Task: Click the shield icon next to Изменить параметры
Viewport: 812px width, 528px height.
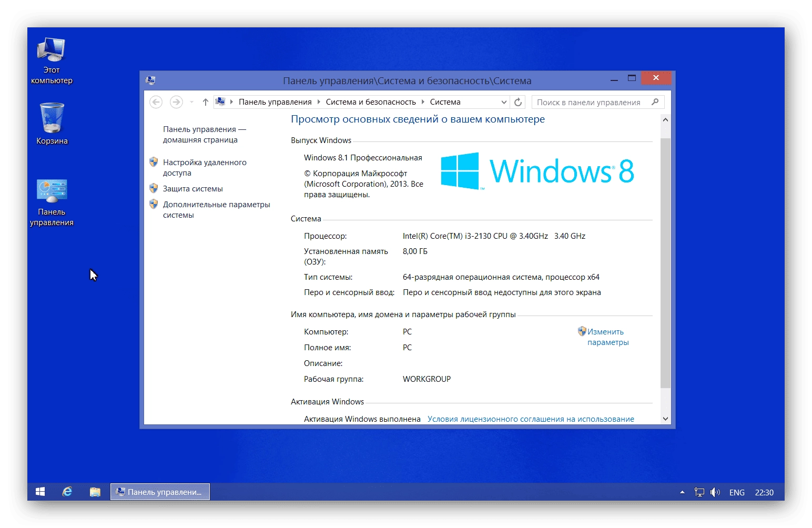Action: point(582,331)
